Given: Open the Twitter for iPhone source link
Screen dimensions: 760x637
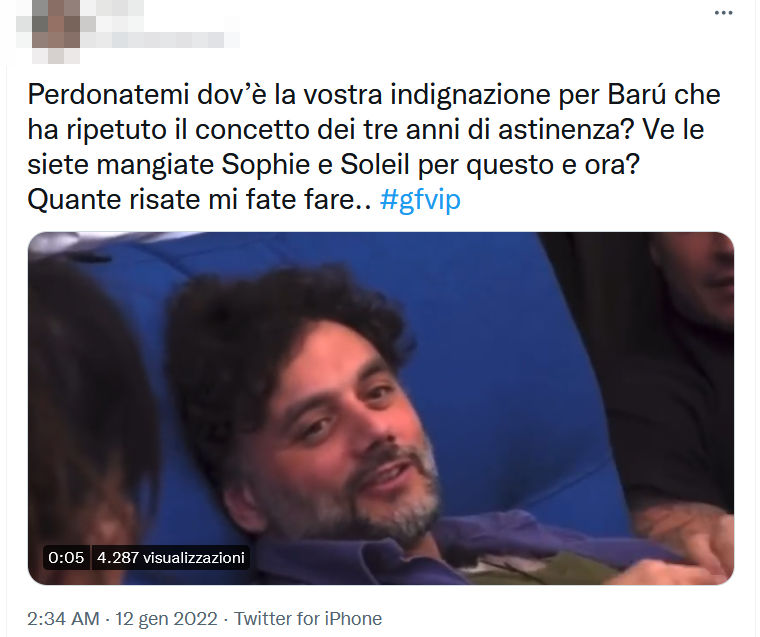Looking at the screenshot, I should [308, 619].
